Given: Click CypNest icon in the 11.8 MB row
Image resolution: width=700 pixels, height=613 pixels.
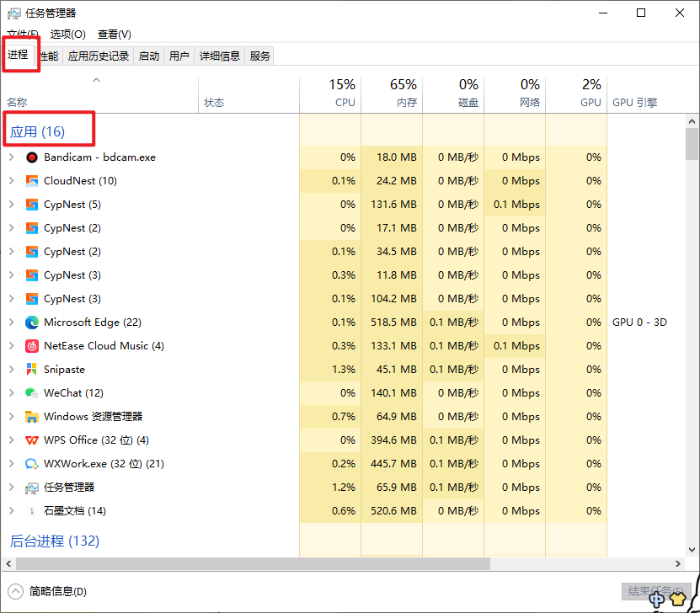Looking at the screenshot, I should point(32,275).
